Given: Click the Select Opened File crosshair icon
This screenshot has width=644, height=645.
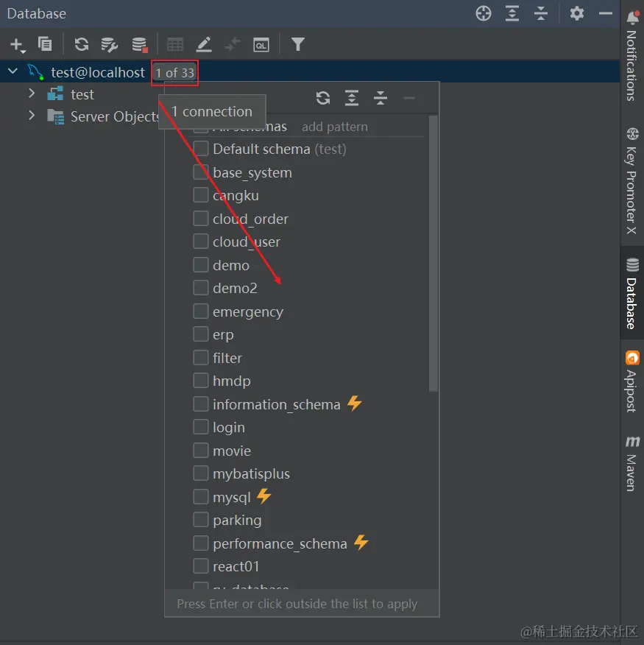Looking at the screenshot, I should [x=484, y=13].
